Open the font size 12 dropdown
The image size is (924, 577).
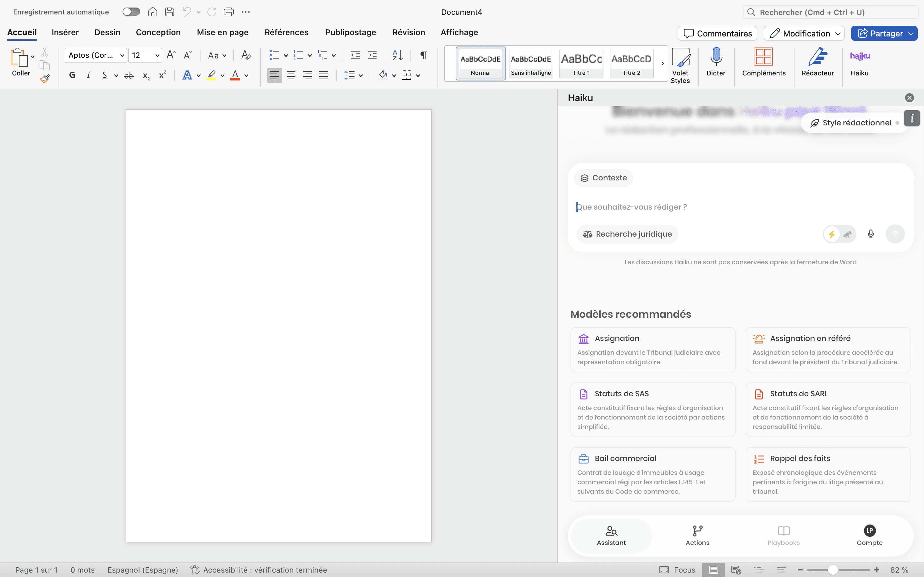[x=157, y=55]
